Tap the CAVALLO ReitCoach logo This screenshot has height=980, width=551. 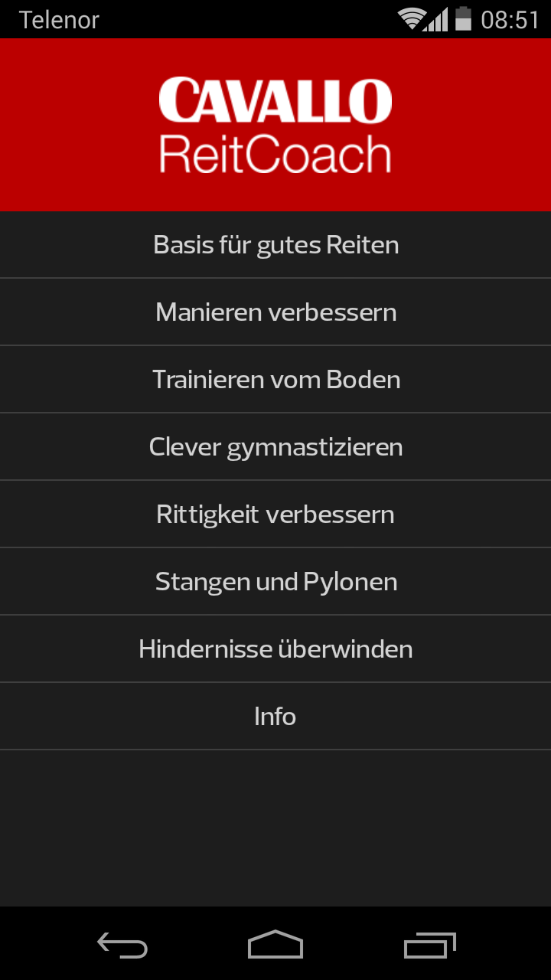[275, 125]
